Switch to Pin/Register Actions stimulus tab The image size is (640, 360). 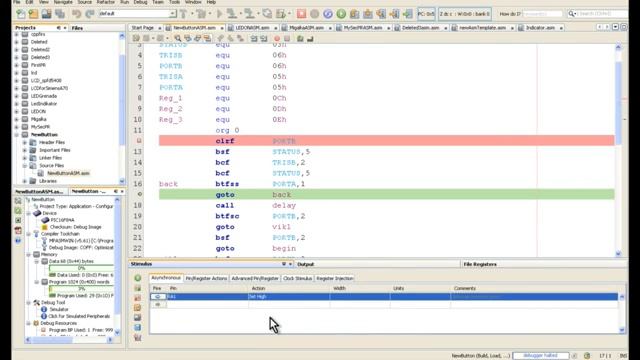(x=206, y=278)
